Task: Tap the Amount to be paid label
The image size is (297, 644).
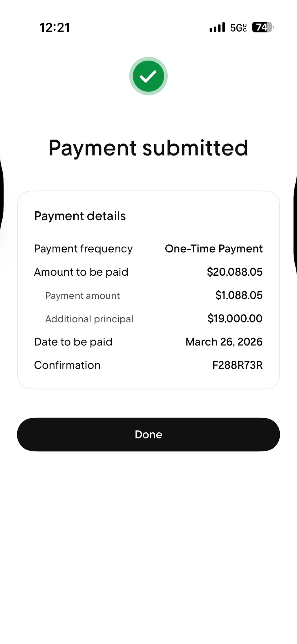Action: [x=81, y=272]
